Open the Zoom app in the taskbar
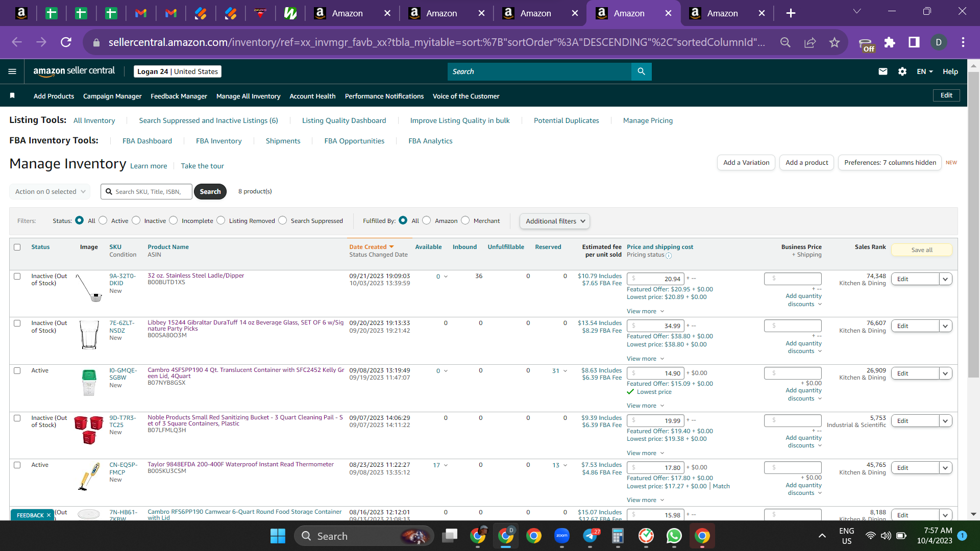The image size is (980, 551). [562, 536]
